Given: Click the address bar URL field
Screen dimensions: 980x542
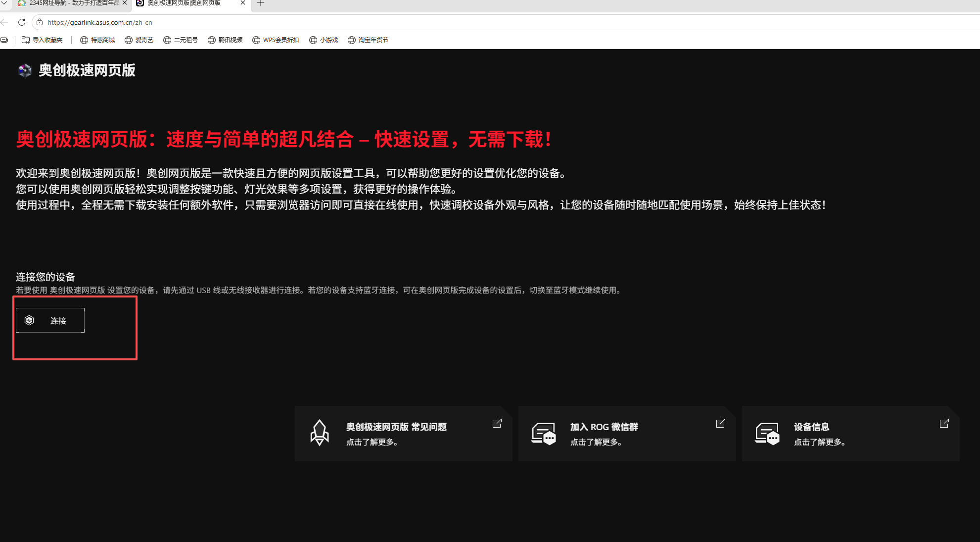Looking at the screenshot, I should (x=505, y=22).
